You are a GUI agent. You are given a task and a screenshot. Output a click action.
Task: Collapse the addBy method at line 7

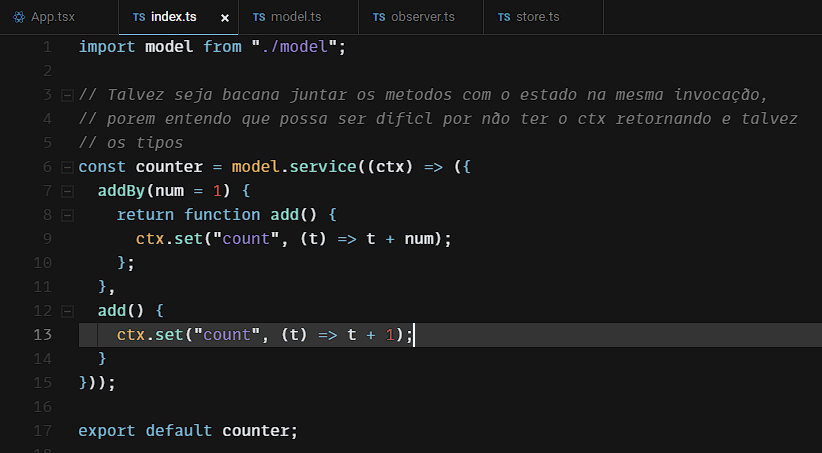(67, 191)
